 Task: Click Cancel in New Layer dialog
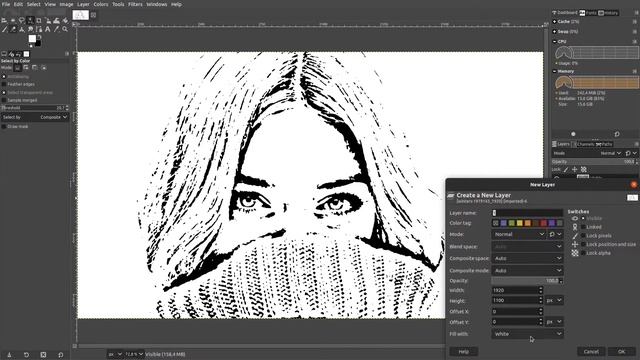tap(591, 351)
